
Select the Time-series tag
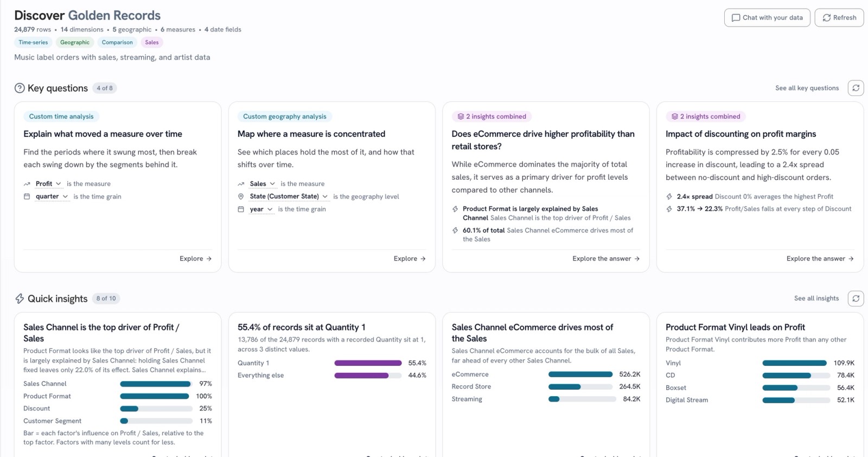tap(33, 42)
